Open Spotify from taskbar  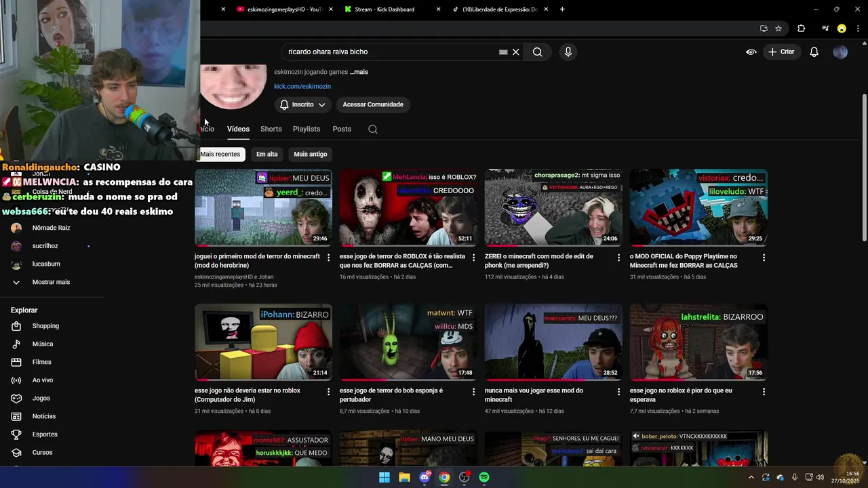point(484,477)
